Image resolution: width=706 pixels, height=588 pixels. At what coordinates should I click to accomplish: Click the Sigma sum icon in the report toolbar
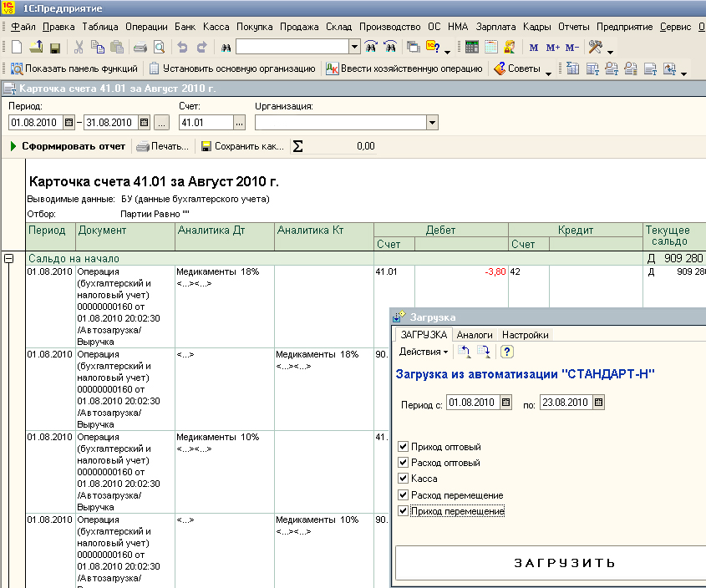point(298,146)
